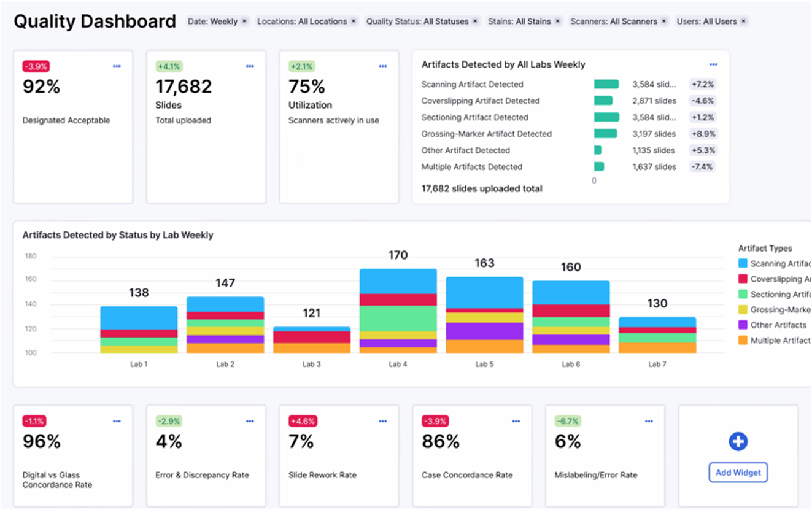Open options menu on Designated Acceptable card
812x510 pixels.
[117, 66]
